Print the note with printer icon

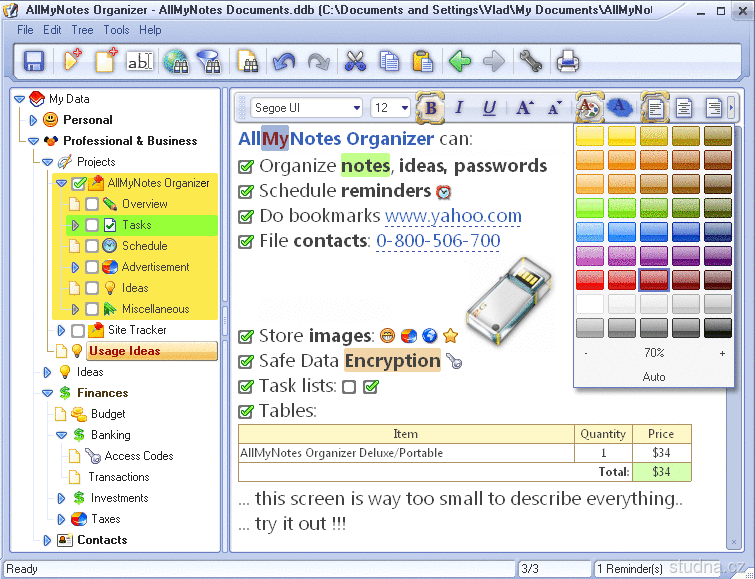(x=568, y=62)
